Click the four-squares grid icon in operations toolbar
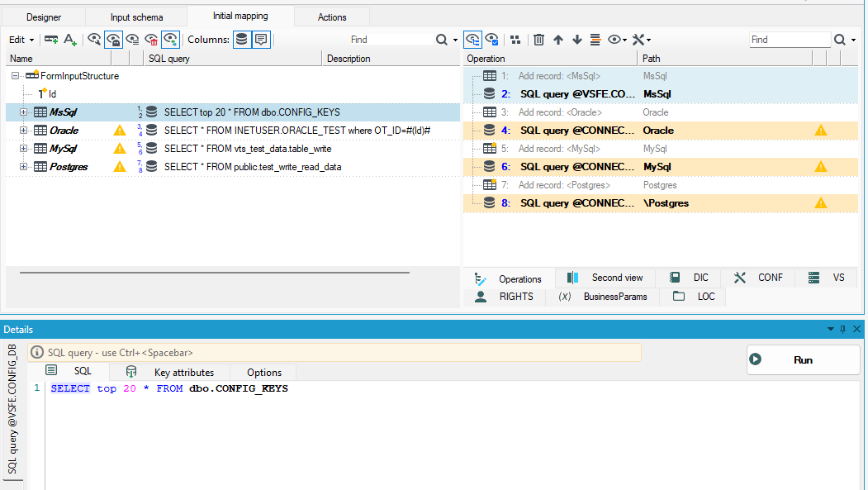Viewport: 868px width, 490px height. coord(515,40)
